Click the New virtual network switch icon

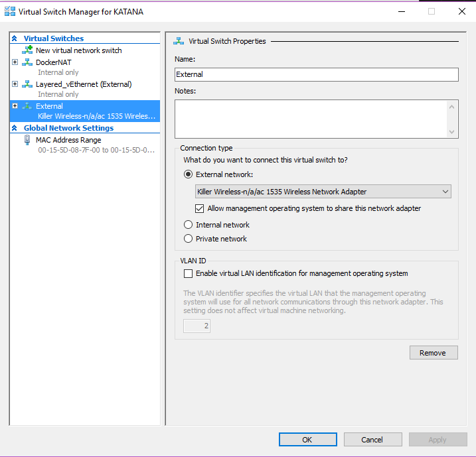(x=27, y=50)
